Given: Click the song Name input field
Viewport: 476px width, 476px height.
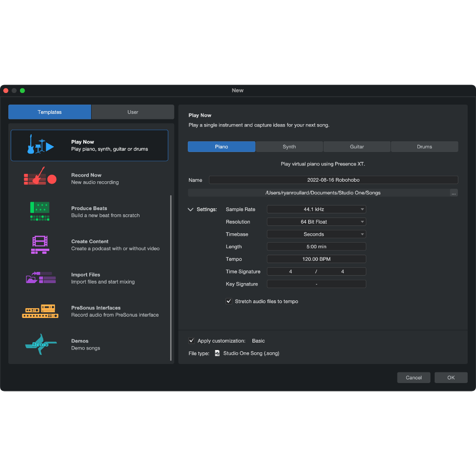Looking at the screenshot, I should (333, 180).
